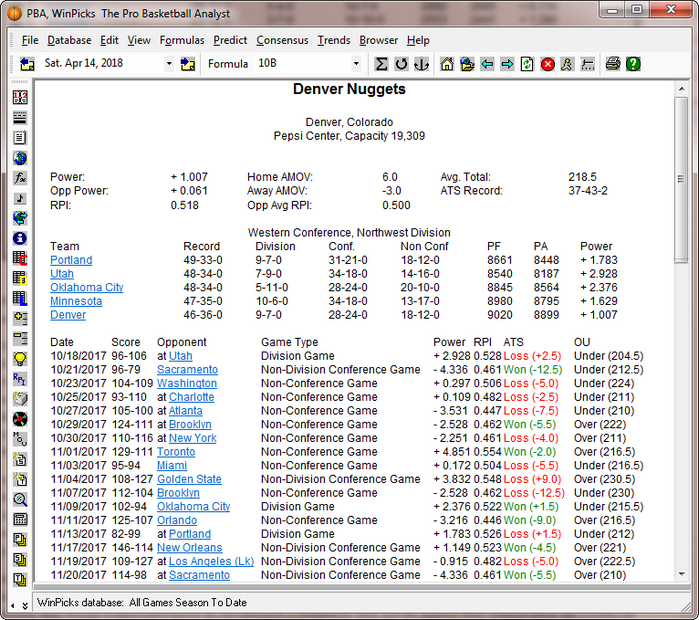The image size is (699, 620).
Task: Click the printer icon
Action: (x=613, y=64)
